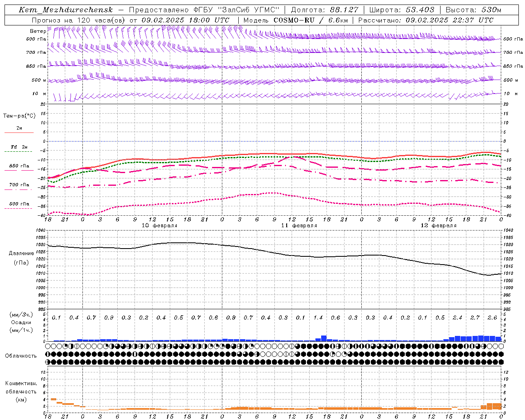Click the Облачность cloud cover label
Image resolution: width=525 pixels, height=420 pixels.
point(21,356)
